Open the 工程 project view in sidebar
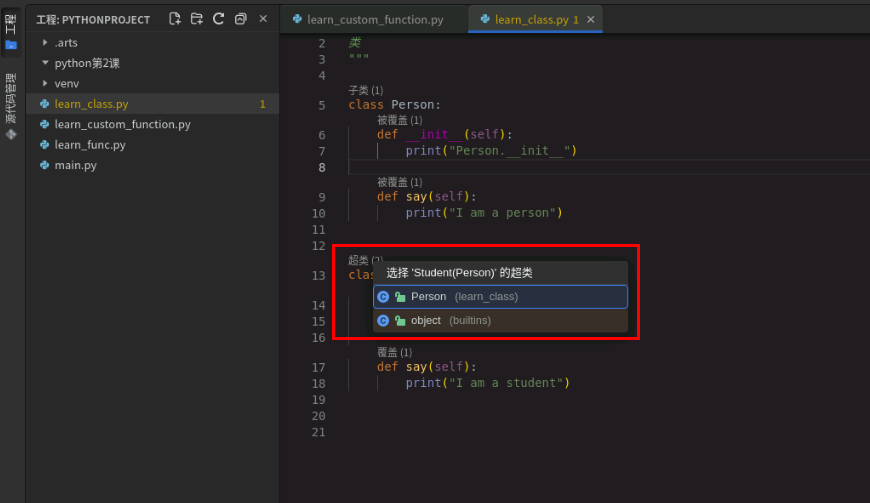Viewport: 870px width, 503px height. pyautogui.click(x=11, y=31)
